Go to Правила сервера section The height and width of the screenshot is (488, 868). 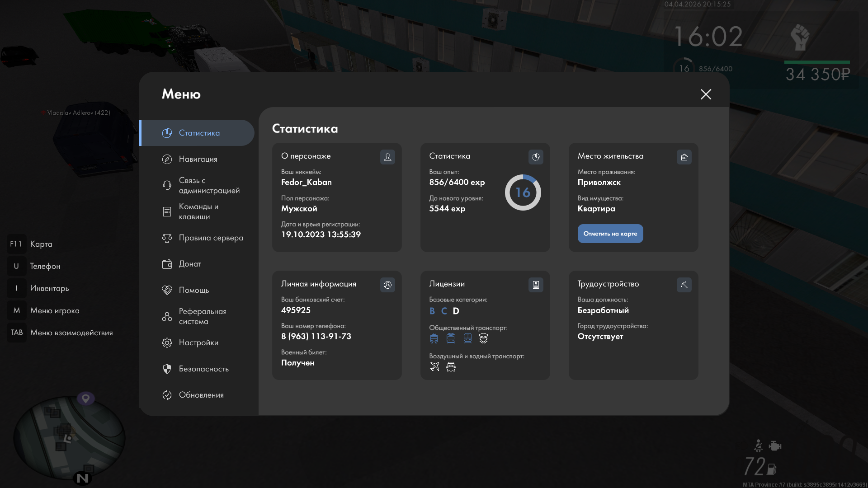[x=211, y=238]
